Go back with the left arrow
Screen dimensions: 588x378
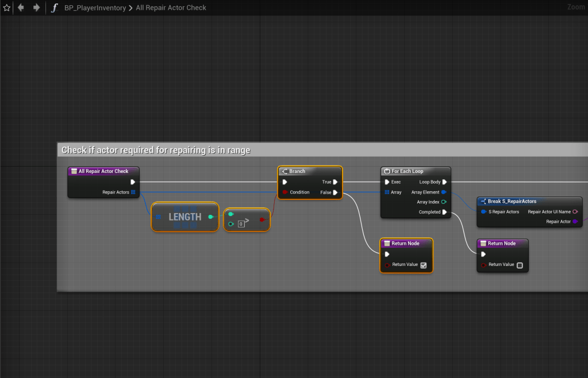point(21,8)
